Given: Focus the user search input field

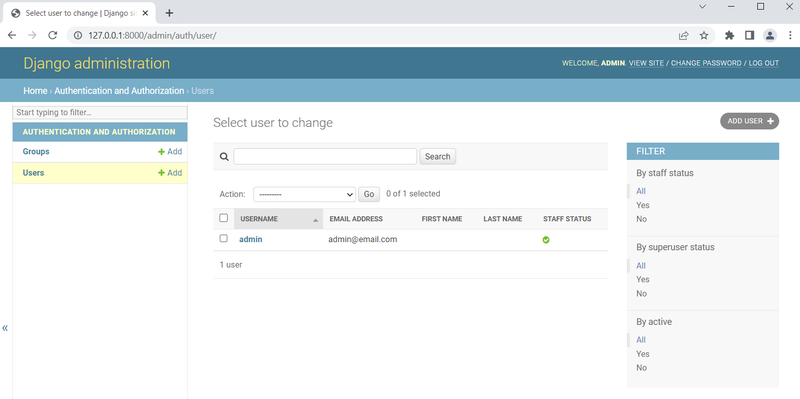Looking at the screenshot, I should [325, 157].
